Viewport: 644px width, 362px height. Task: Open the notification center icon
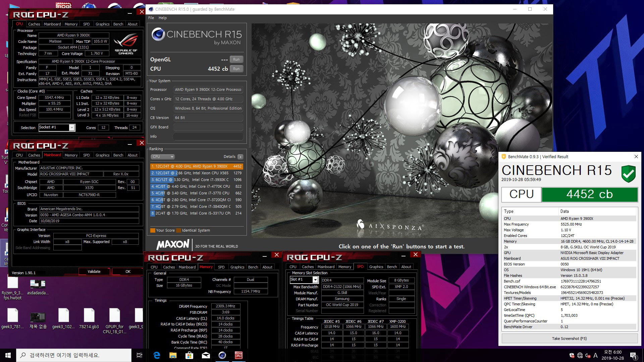[633, 355]
